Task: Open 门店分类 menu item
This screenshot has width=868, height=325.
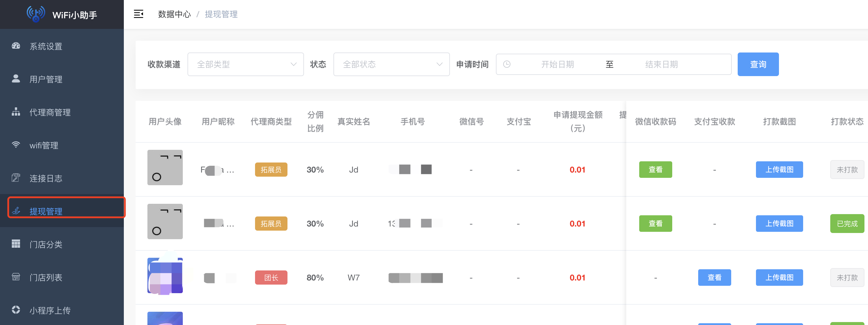Action: [62, 244]
